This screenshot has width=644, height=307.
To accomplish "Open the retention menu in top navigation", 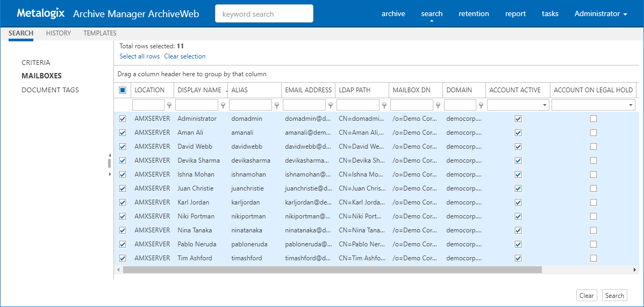I will click(474, 14).
